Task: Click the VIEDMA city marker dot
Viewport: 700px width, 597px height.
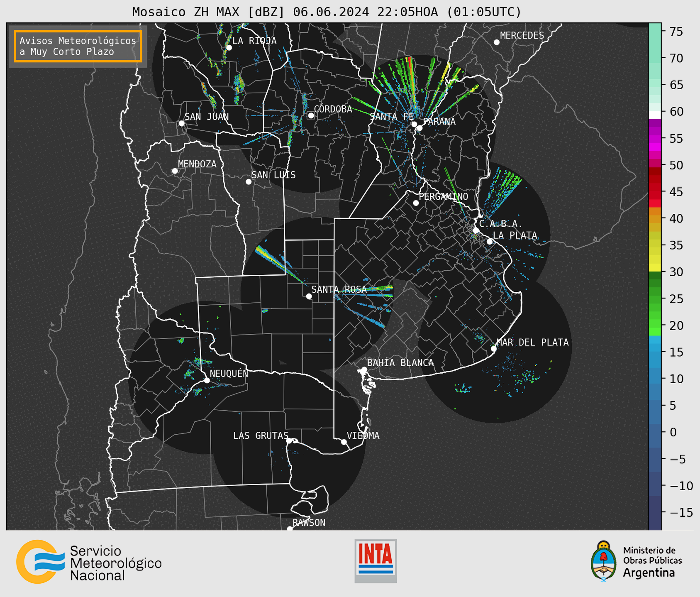Action: (344, 442)
